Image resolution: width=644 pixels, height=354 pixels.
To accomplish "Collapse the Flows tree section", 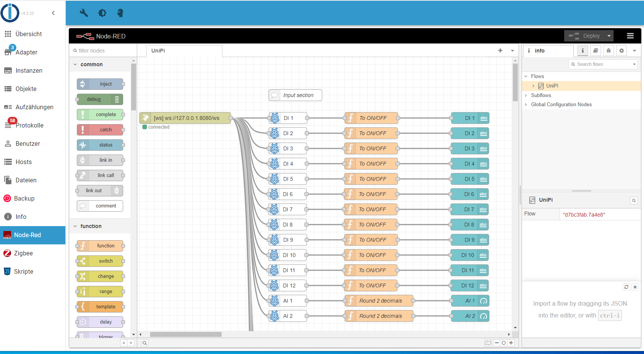I will (526, 76).
